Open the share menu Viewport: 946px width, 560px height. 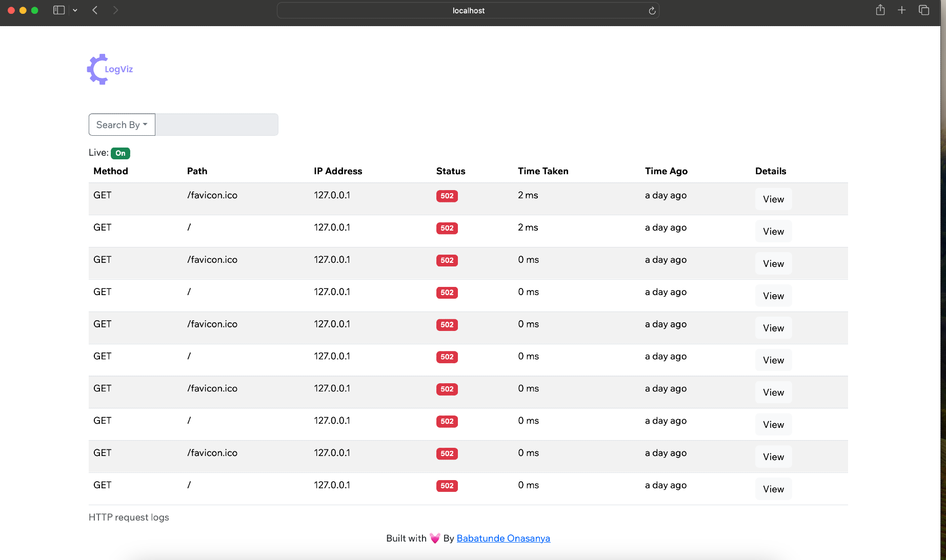tap(880, 10)
